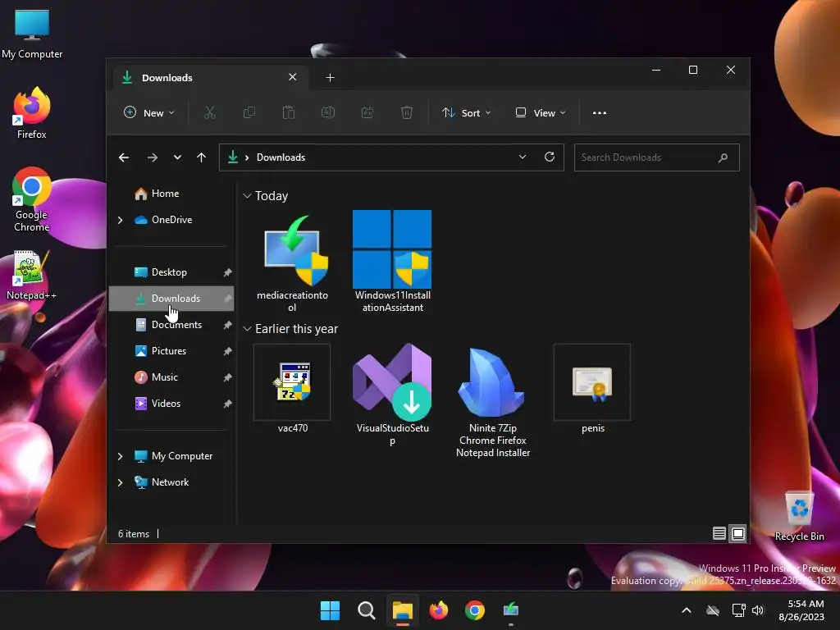
Task: Click the Rename icon in toolbar
Action: [x=328, y=112]
